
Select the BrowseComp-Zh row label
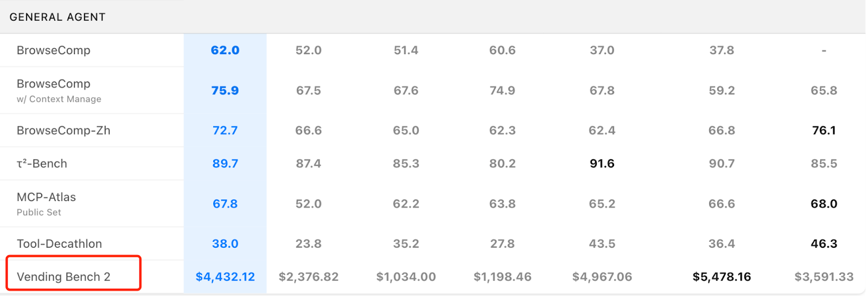pos(63,131)
